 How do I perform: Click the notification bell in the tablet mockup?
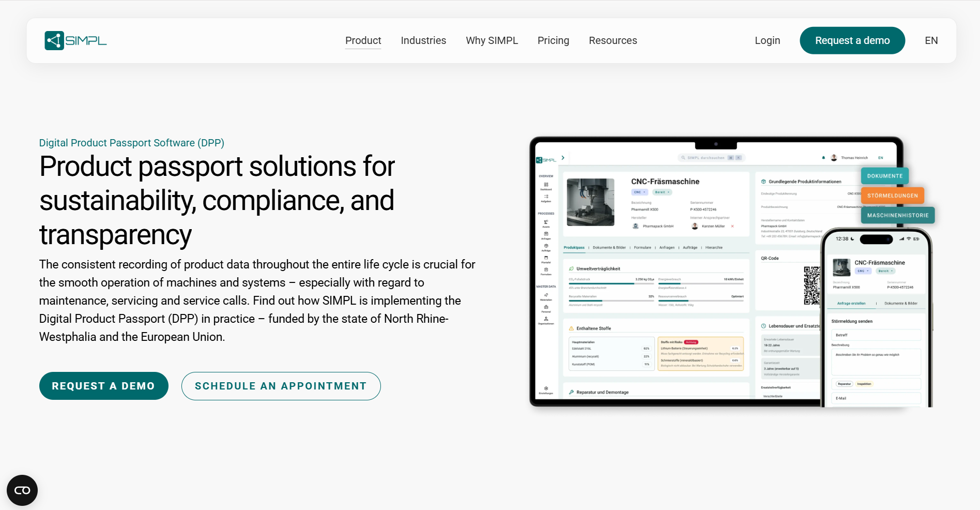point(823,158)
